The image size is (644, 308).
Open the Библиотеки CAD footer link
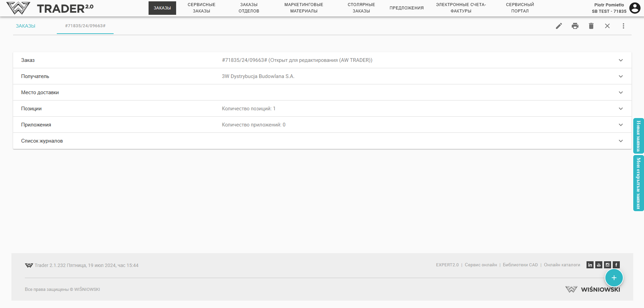tap(520, 265)
